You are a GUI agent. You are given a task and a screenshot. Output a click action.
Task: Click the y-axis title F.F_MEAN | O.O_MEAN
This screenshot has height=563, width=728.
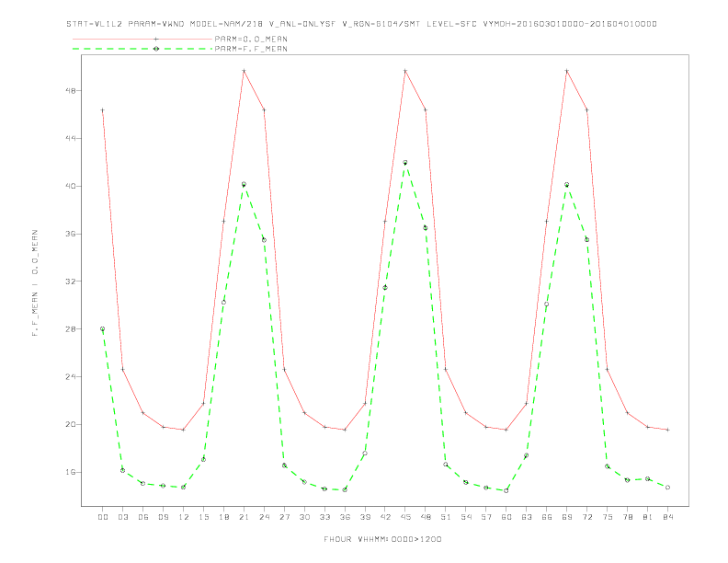(x=35, y=283)
